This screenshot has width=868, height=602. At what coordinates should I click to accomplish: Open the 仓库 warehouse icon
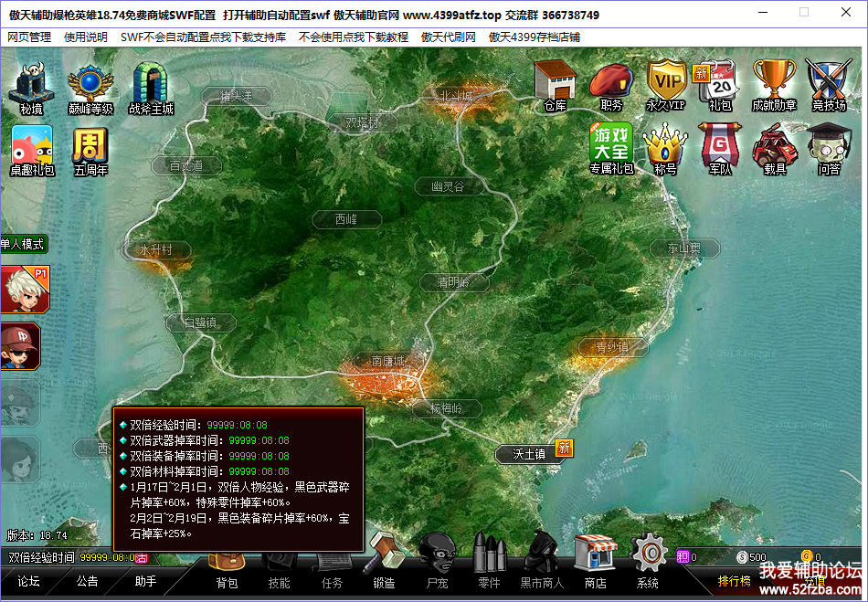[555, 84]
